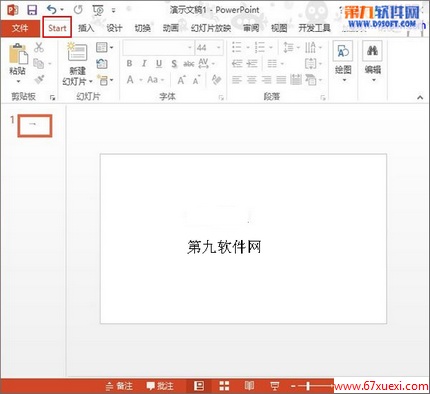Switch to the 插入 tab

(x=86, y=28)
